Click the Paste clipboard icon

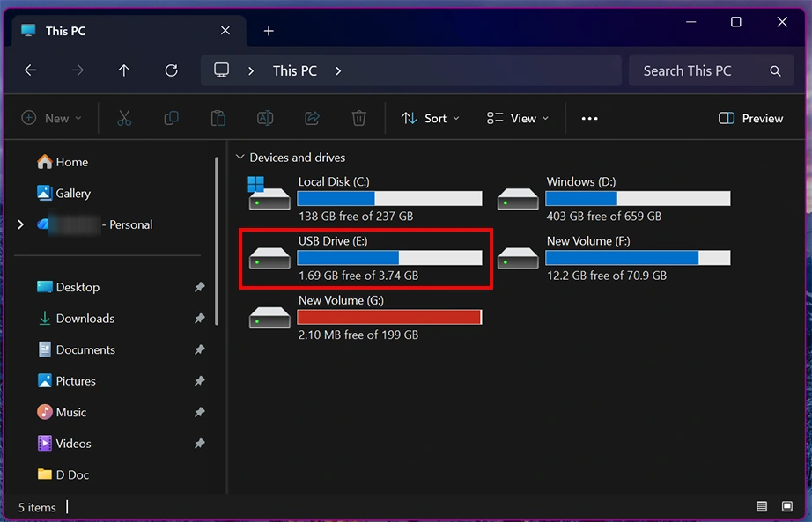(218, 119)
